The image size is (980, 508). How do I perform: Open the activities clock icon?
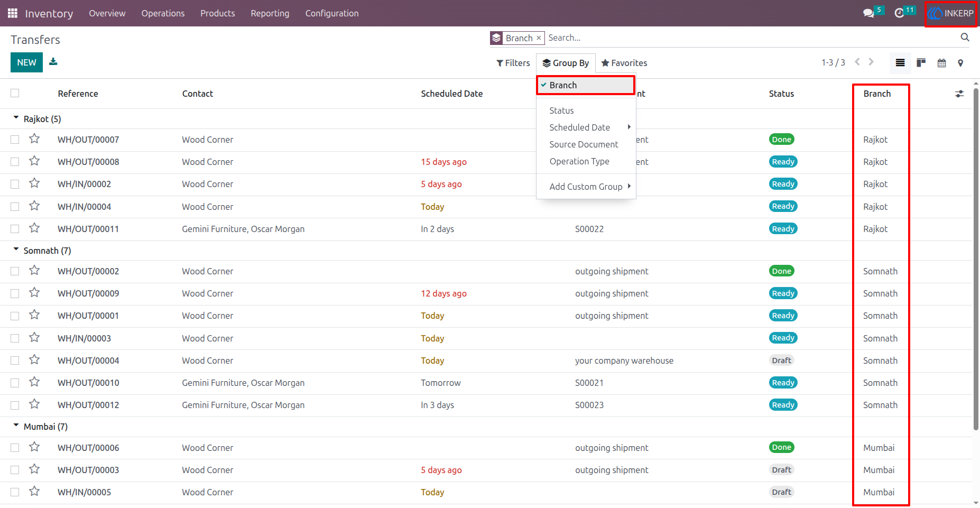click(x=899, y=13)
